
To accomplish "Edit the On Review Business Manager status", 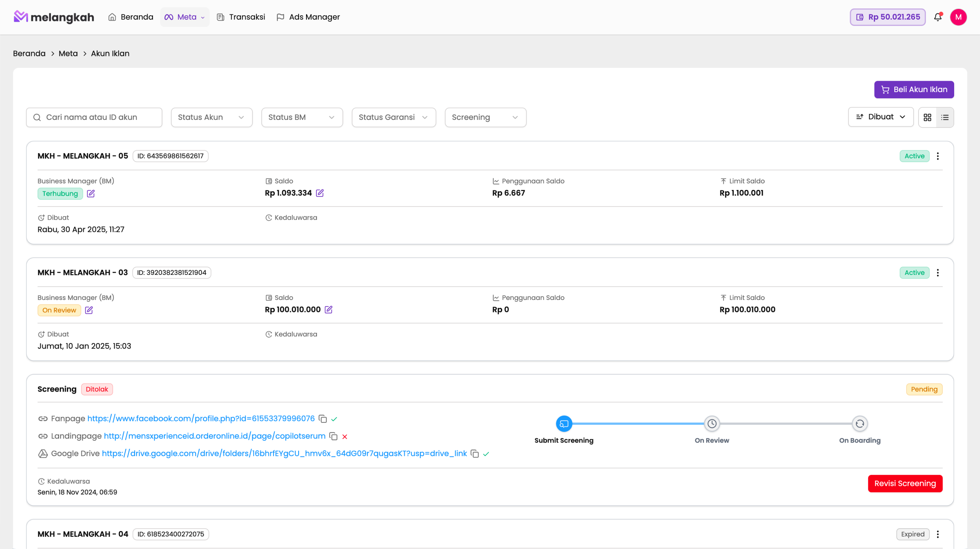I will [88, 310].
